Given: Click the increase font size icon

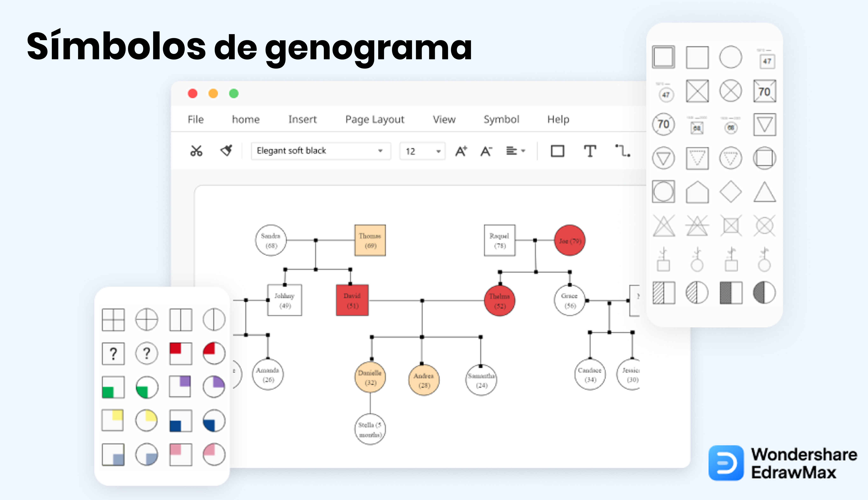Looking at the screenshot, I should (x=461, y=151).
